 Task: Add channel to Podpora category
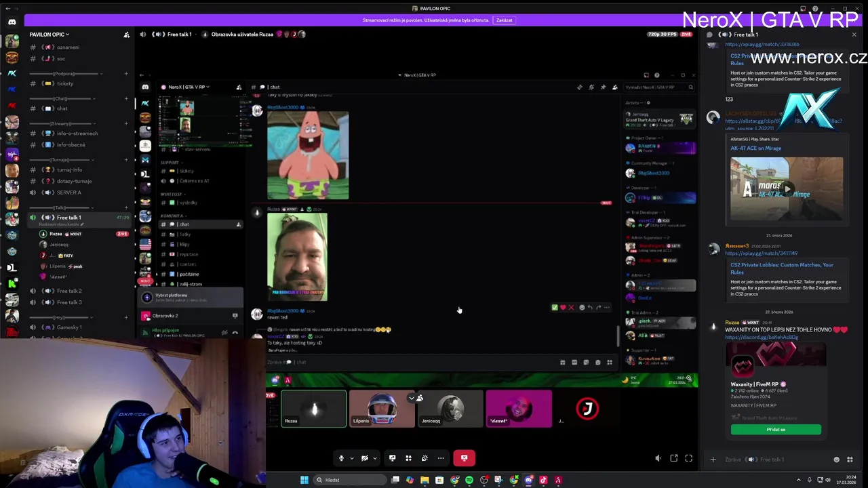(126, 73)
